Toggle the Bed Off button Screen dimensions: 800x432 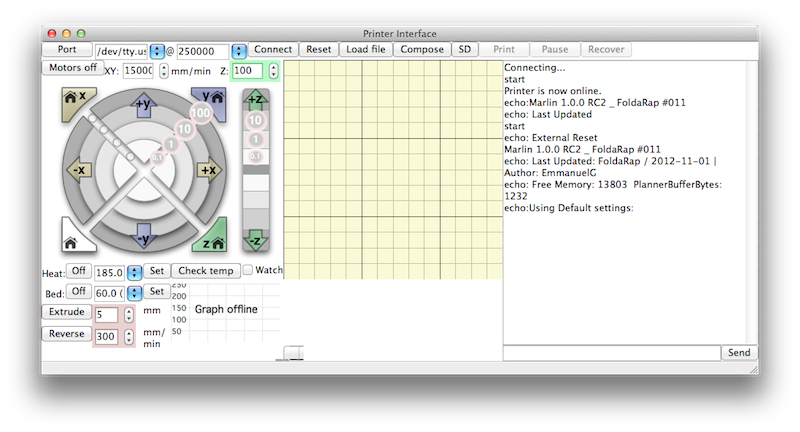pyautogui.click(x=79, y=291)
